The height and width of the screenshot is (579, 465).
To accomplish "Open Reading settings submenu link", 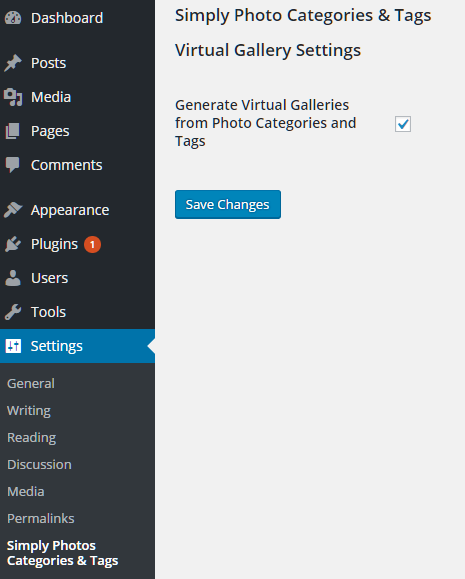I will click(32, 438).
